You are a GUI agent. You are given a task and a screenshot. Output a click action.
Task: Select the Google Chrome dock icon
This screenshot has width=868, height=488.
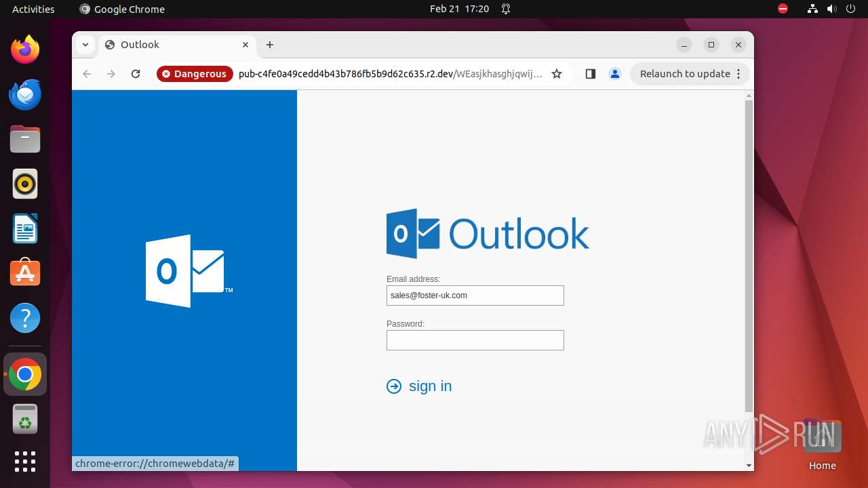click(x=25, y=374)
